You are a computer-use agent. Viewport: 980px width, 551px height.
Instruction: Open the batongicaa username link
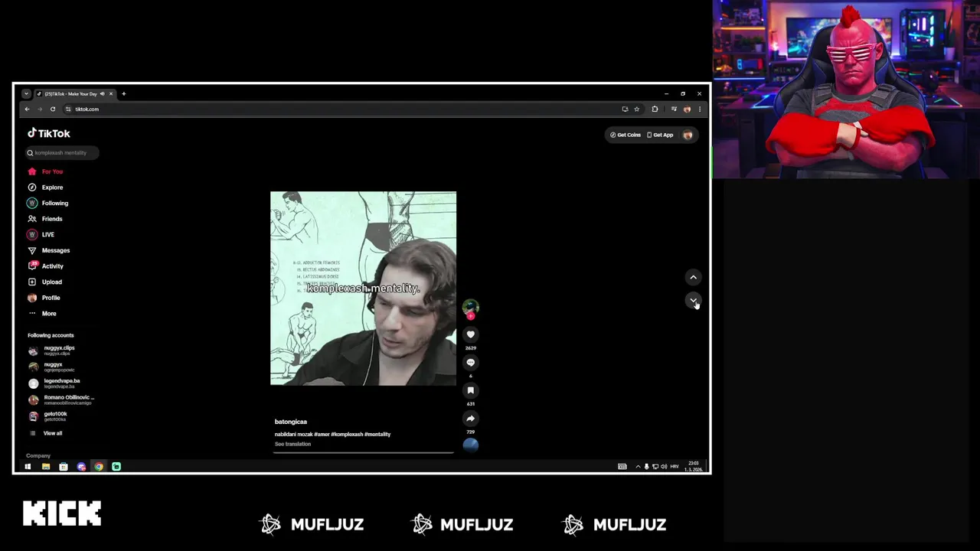(x=291, y=422)
